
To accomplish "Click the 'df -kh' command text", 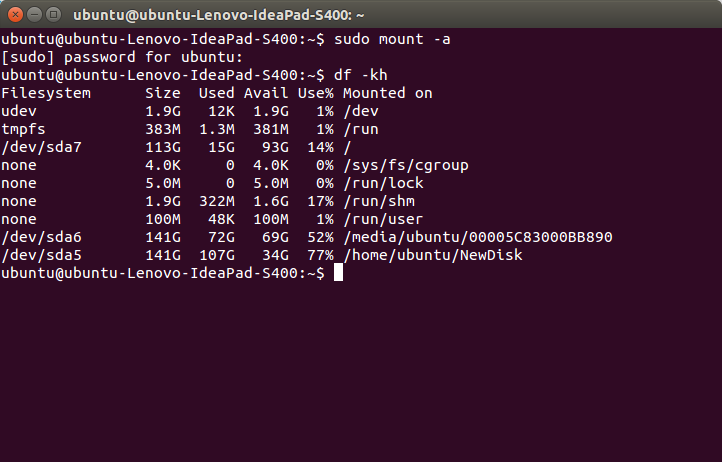I will [x=361, y=75].
